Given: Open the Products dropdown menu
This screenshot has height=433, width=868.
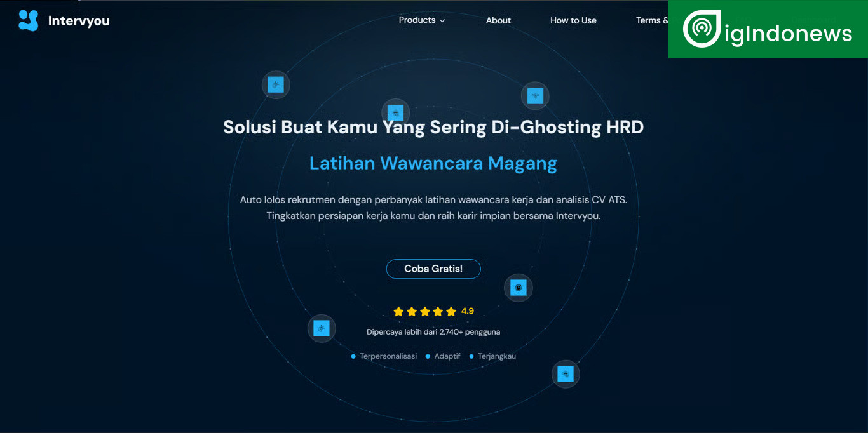Looking at the screenshot, I should [417, 20].
